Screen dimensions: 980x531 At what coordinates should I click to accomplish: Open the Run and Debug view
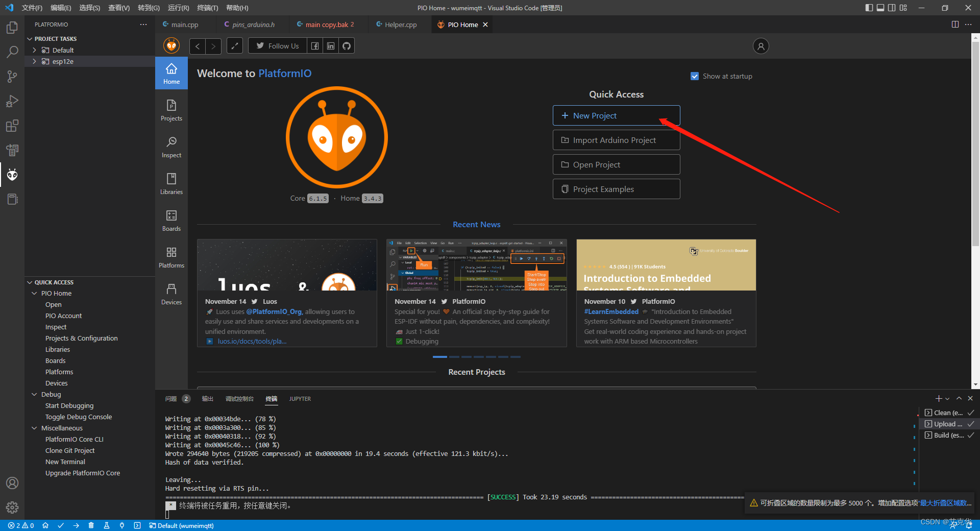(x=12, y=101)
